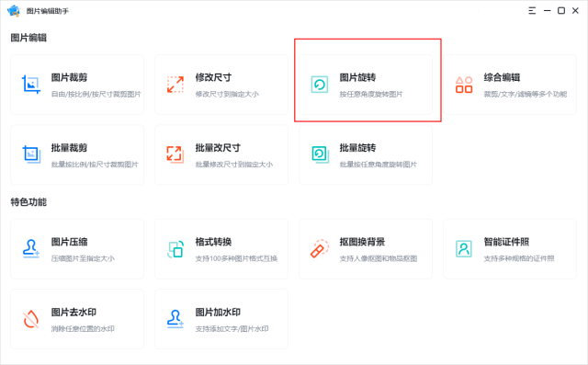Viewport: 588px width, 365px height.
Task: Click description 裁剪/文字/滤镜等多个功能
Action: point(526,94)
